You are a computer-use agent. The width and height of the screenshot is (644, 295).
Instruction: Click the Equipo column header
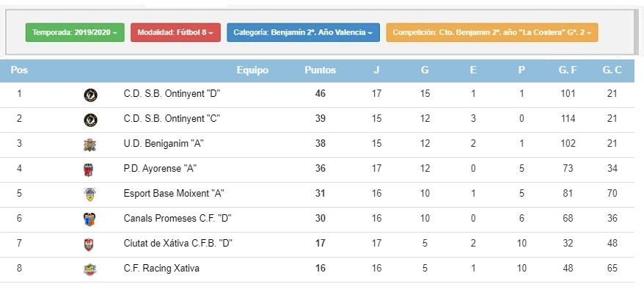[x=252, y=70]
